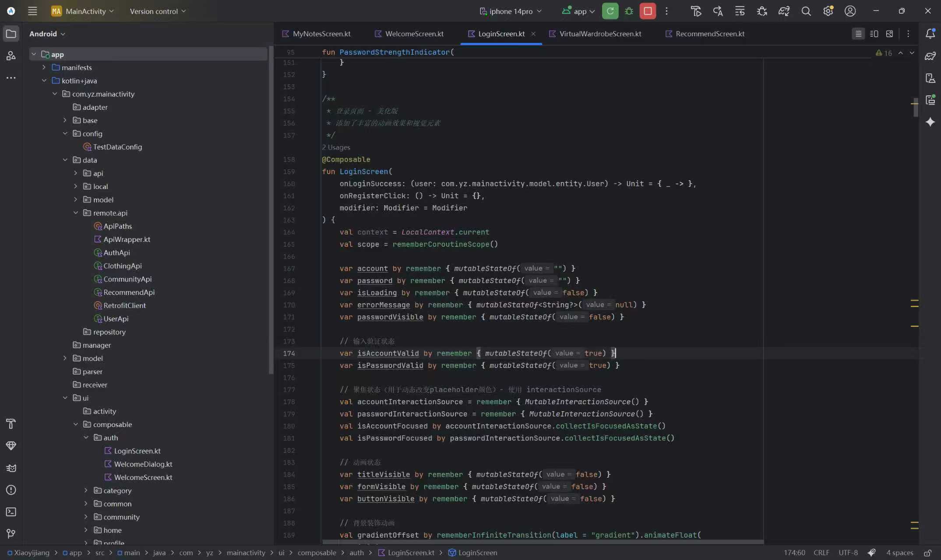Open the Gemini AI assistant panel
This screenshot has width=941, height=560.
[x=930, y=122]
